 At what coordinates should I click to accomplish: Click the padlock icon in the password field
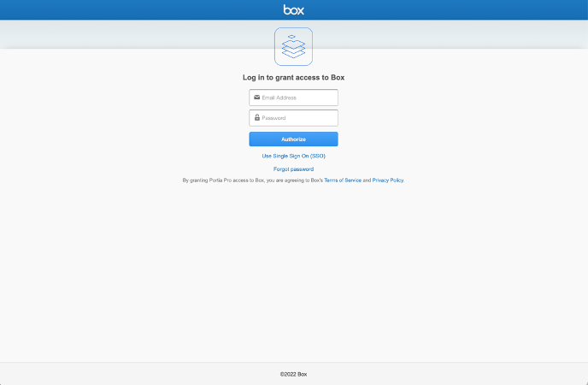pyautogui.click(x=257, y=117)
